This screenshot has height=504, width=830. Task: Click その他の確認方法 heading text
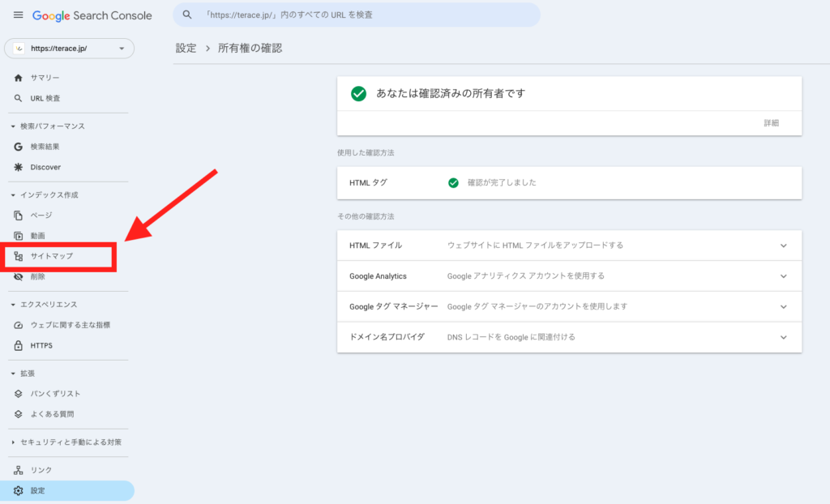click(366, 216)
